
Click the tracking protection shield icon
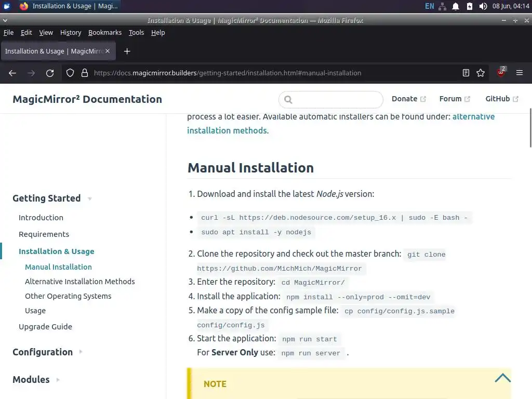point(70,73)
